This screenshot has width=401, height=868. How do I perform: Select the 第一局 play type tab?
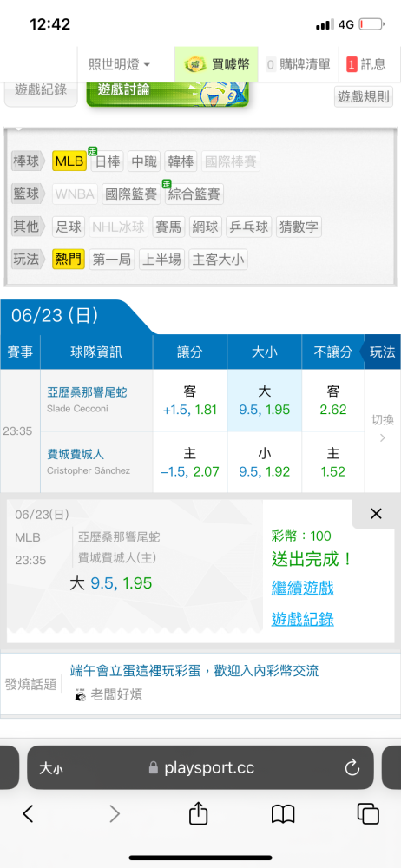111,259
